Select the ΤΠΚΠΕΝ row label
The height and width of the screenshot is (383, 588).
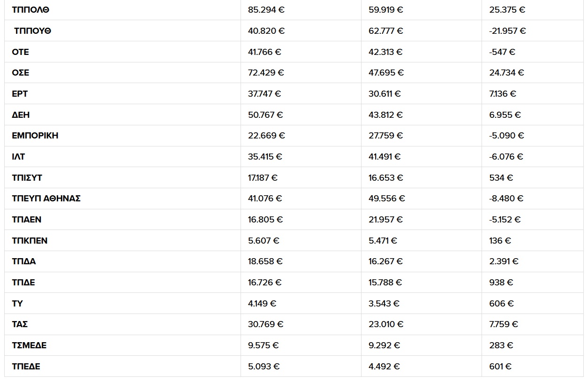(x=30, y=241)
